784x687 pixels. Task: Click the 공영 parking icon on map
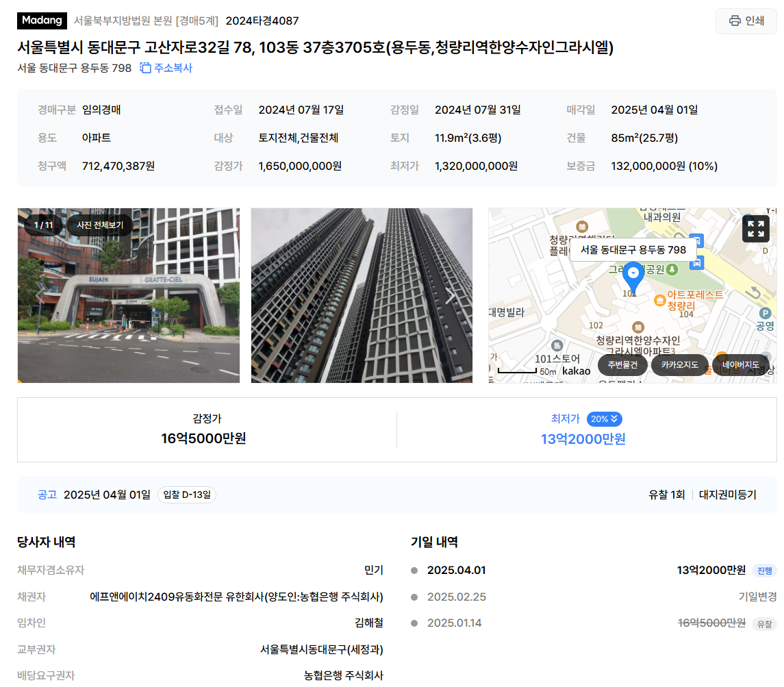[765, 314]
